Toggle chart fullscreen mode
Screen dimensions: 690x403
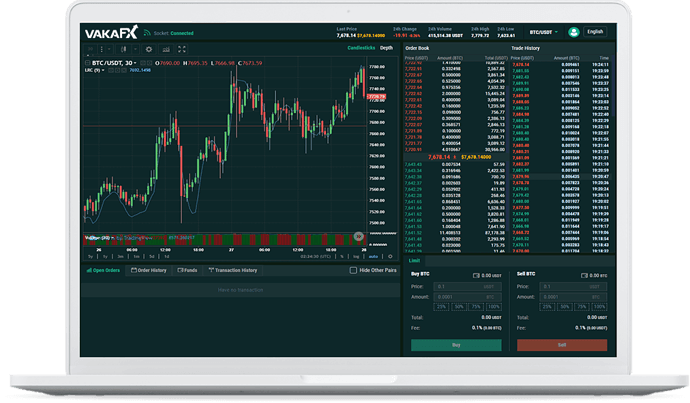point(182,49)
